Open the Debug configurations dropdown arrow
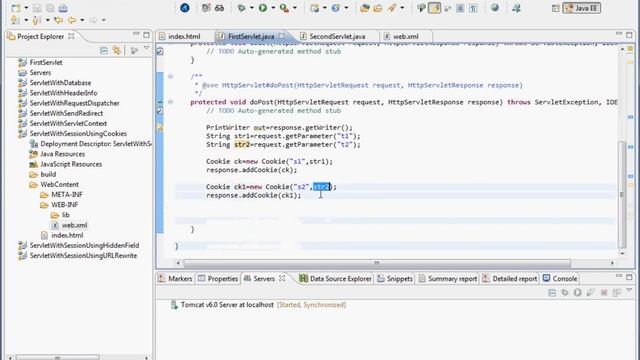640x360 pixels. click(x=251, y=8)
